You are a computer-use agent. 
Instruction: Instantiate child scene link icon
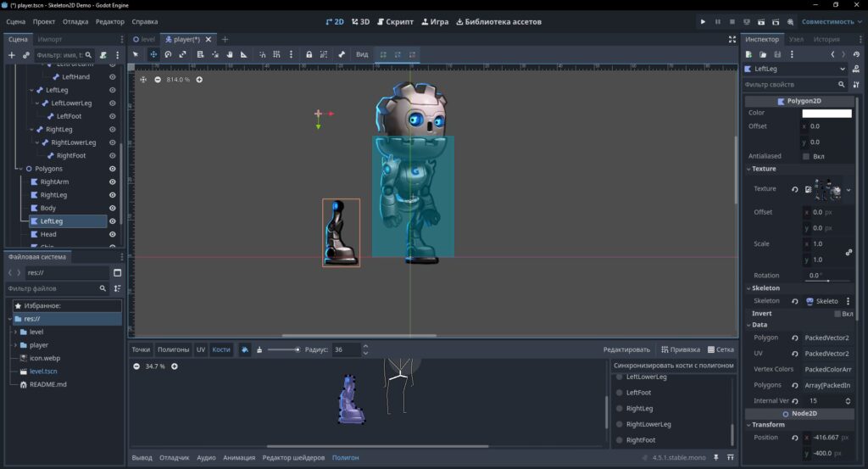coord(25,55)
